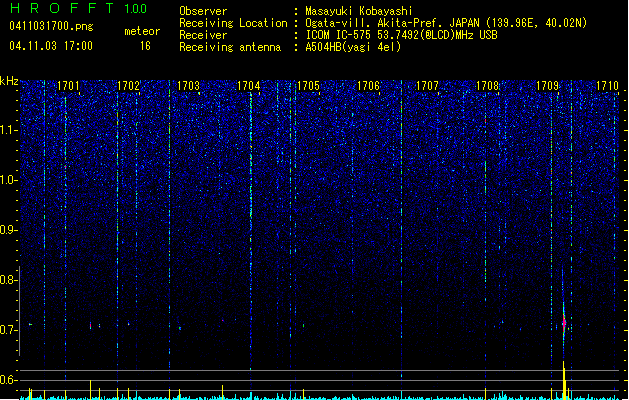Viewport: 629px width, 400px height.
Task: Click the 0.9 kHz frequency label
Action: pos(9,230)
